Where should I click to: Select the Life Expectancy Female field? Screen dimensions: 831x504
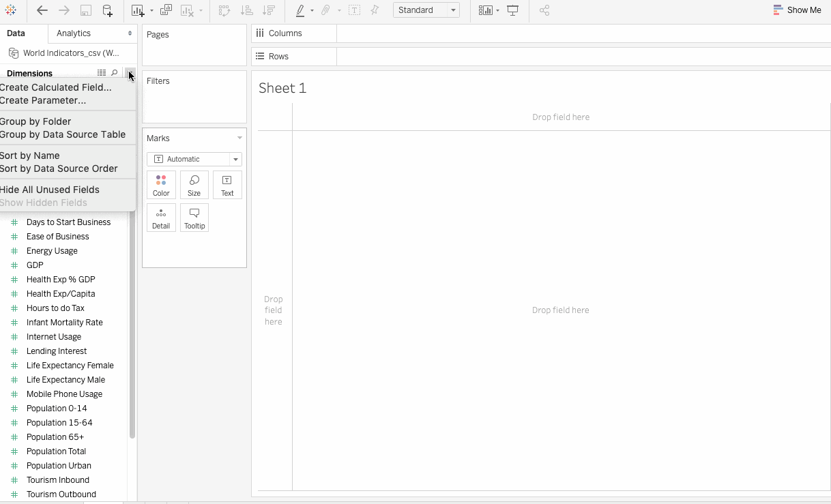(x=70, y=366)
